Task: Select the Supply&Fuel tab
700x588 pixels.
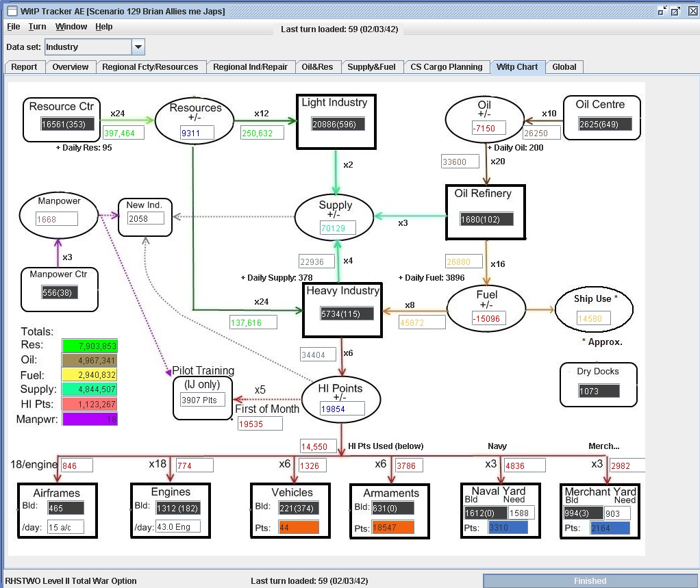Action: 371,67
